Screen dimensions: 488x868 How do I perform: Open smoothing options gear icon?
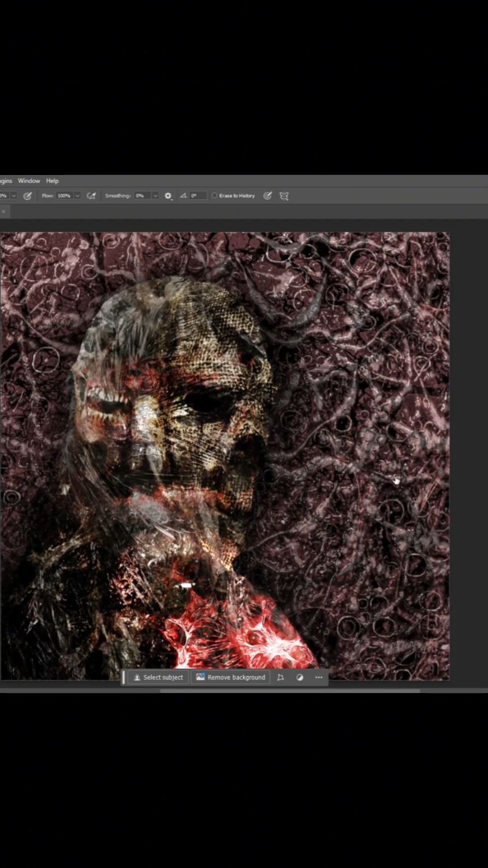(x=168, y=196)
